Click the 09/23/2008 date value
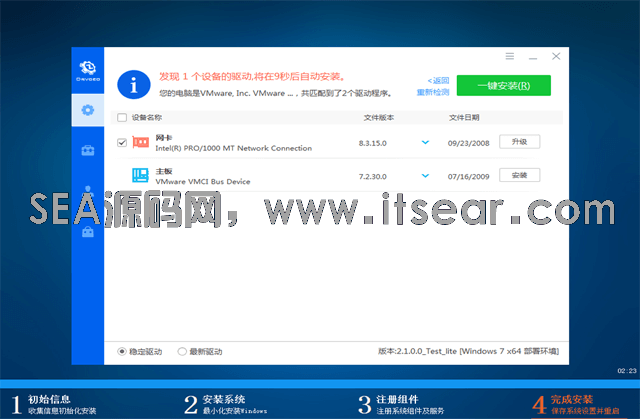Screen dimensions: 640x419 point(469,143)
